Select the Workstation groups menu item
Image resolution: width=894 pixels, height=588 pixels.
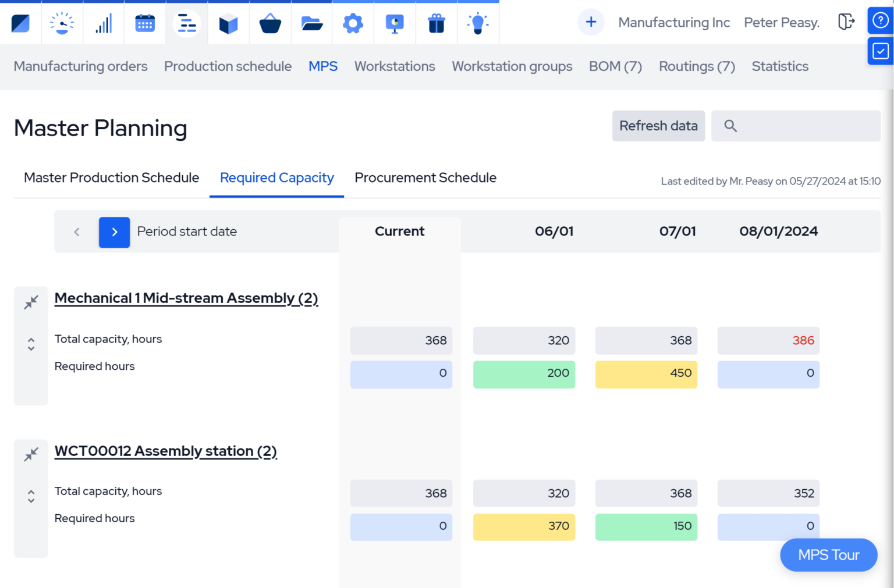tap(512, 66)
